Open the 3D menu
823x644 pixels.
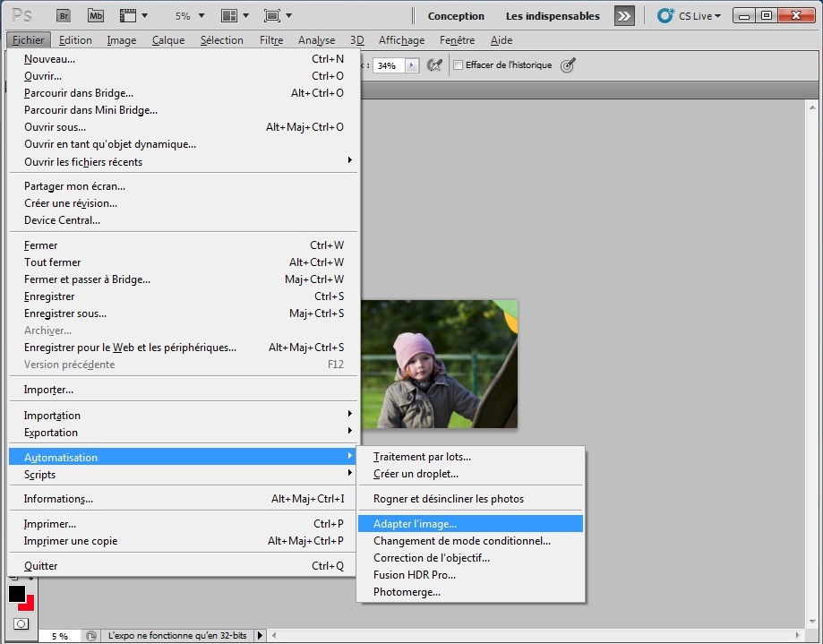point(357,40)
